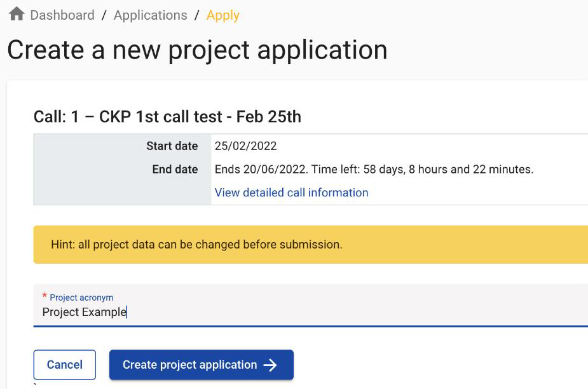Focus the Project acronym input field
Screen dimensions: 588x389
point(305,312)
